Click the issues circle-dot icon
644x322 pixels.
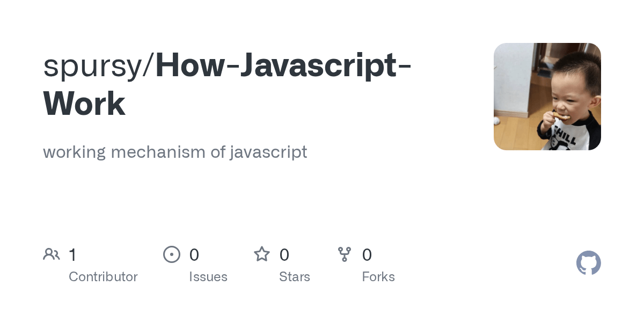[172, 254]
